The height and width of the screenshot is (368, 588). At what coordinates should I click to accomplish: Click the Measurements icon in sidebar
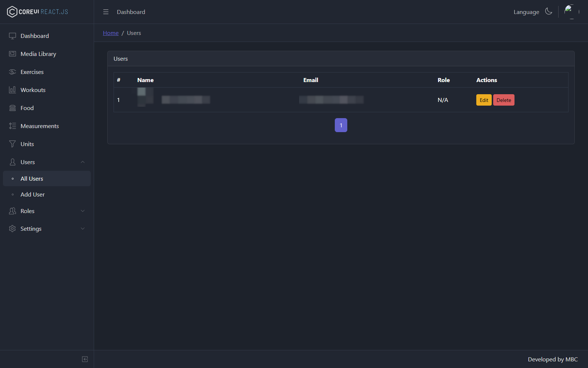(x=12, y=126)
